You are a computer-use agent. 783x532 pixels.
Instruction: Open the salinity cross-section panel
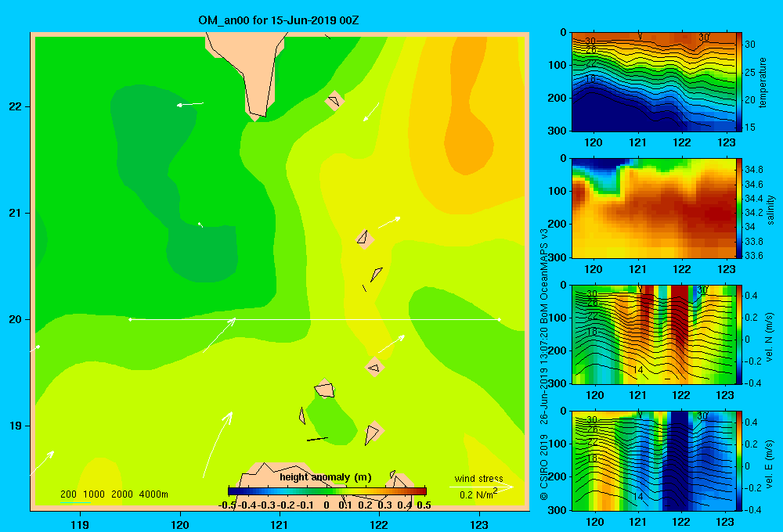653,208
